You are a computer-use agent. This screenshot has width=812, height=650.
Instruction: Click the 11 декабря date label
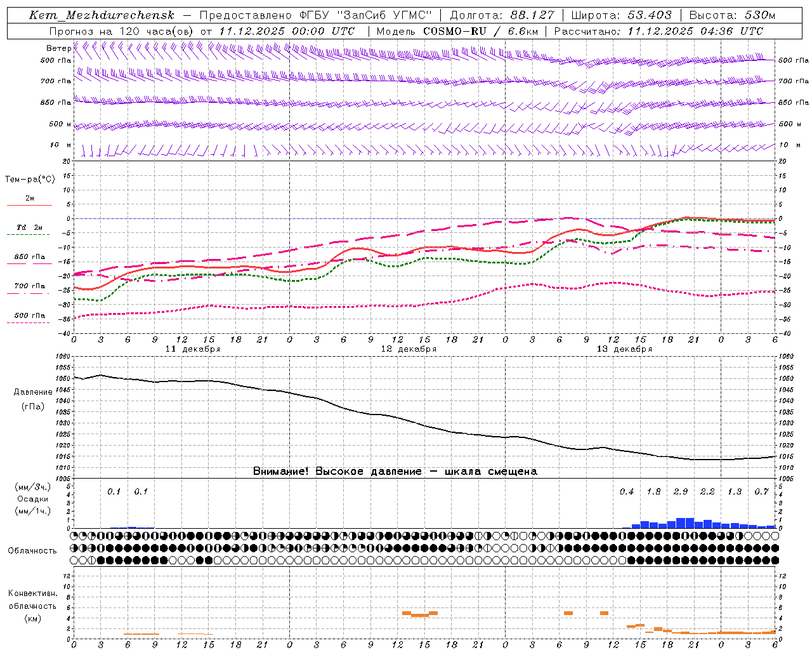click(193, 349)
